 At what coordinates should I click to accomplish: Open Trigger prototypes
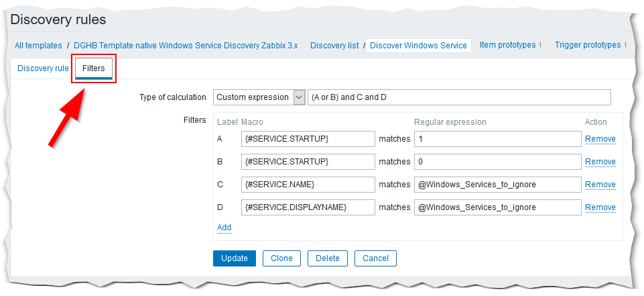click(588, 45)
